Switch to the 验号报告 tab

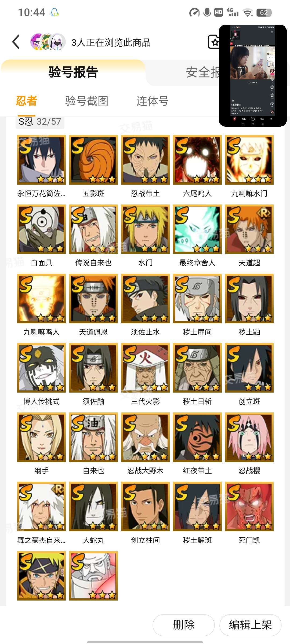click(73, 72)
